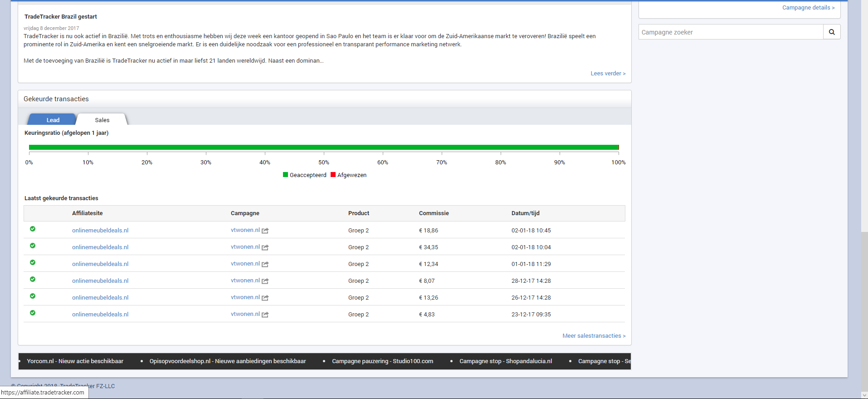Click the green Geaccepteerd legend swatch
Image resolution: width=868 pixels, height=399 pixels.
(x=285, y=175)
